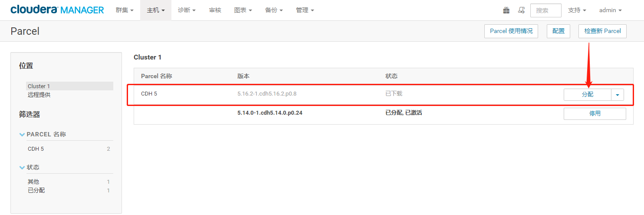
Task: Open the 备份 menu
Action: (274, 10)
